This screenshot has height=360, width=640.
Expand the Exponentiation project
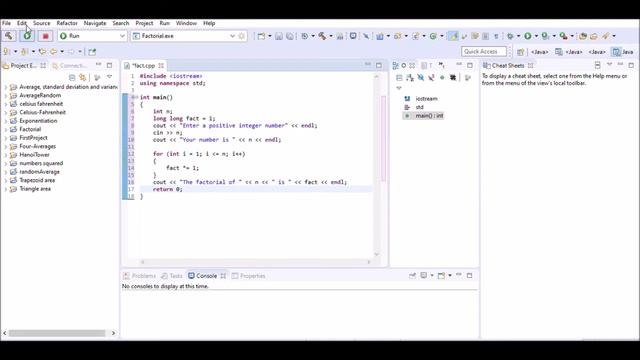(5, 121)
